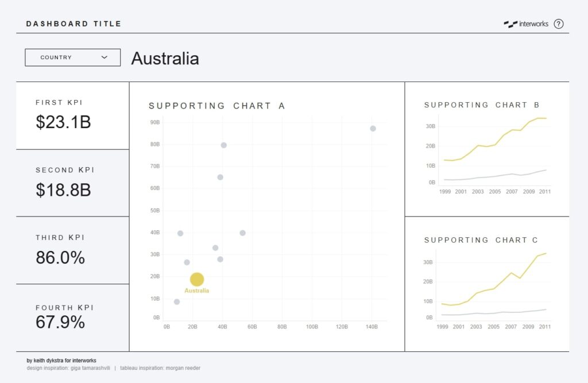The image size is (588, 383).
Task: Select the THIRD KPI tile showing 86.0%
Action: click(x=60, y=257)
